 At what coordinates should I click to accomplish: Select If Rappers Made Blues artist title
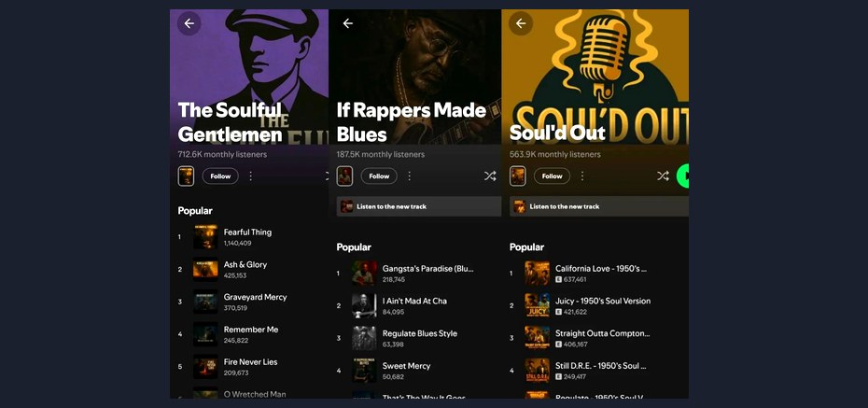point(412,121)
